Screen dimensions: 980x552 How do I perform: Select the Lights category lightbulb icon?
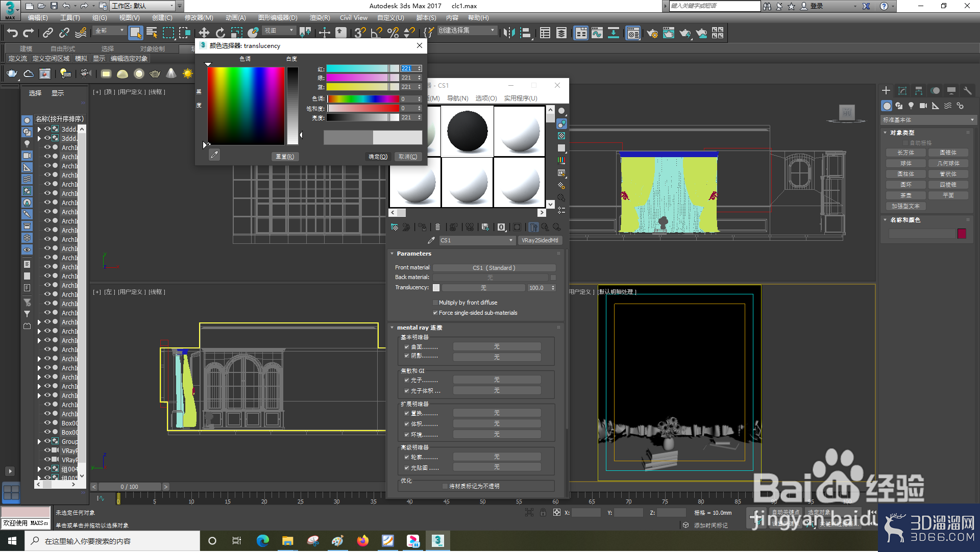pyautogui.click(x=911, y=106)
